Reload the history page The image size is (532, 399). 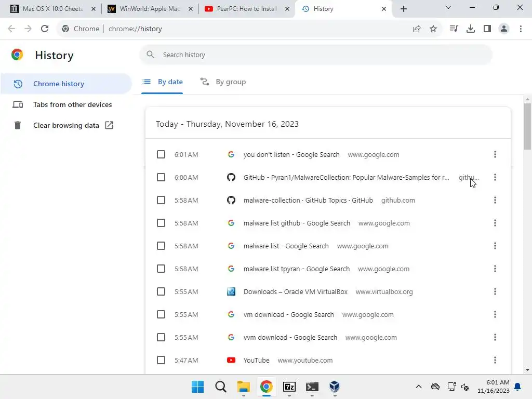tap(45, 29)
